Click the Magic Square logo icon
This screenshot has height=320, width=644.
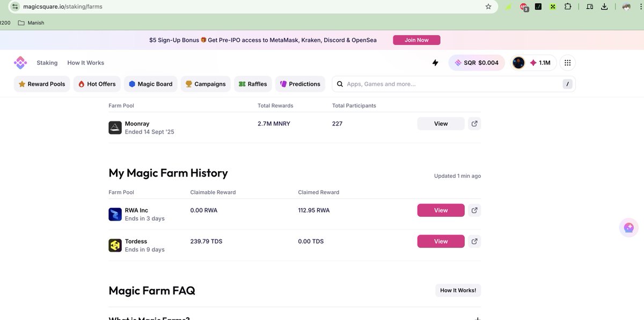[x=20, y=63]
